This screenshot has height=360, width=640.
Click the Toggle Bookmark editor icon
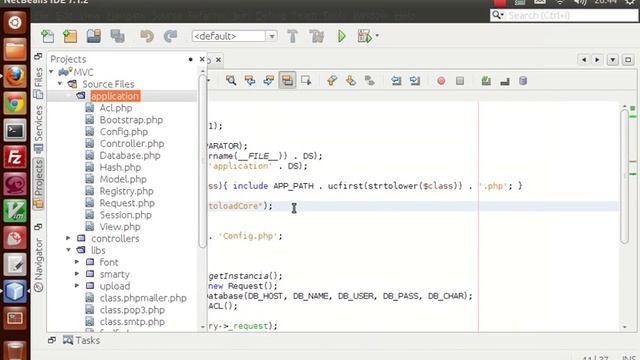(x=370, y=80)
